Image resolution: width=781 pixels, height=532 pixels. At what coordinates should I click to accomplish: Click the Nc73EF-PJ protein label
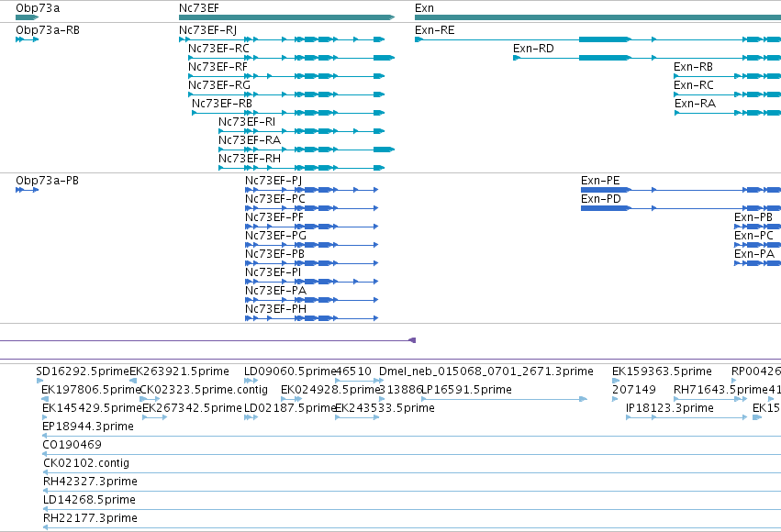273,181
